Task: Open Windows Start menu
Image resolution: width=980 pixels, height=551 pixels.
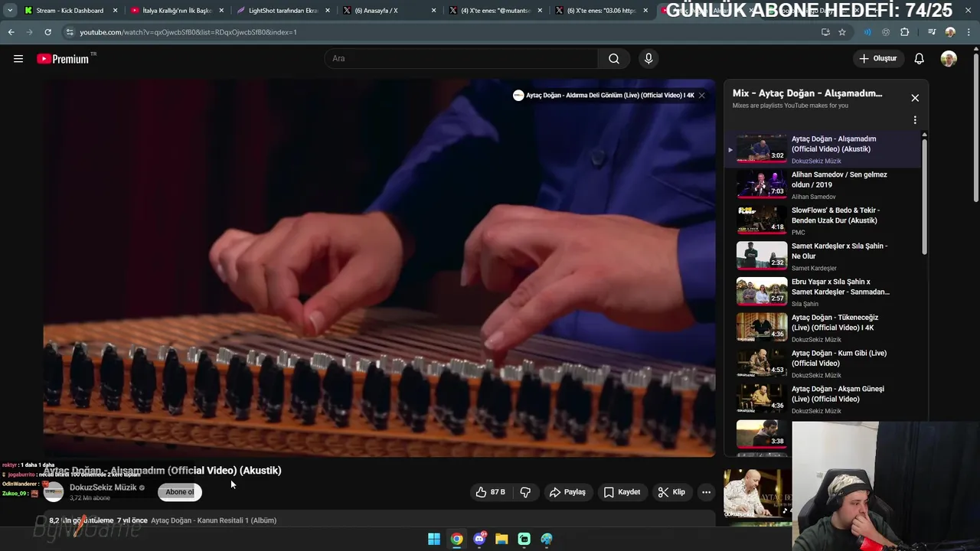Action: pyautogui.click(x=434, y=539)
